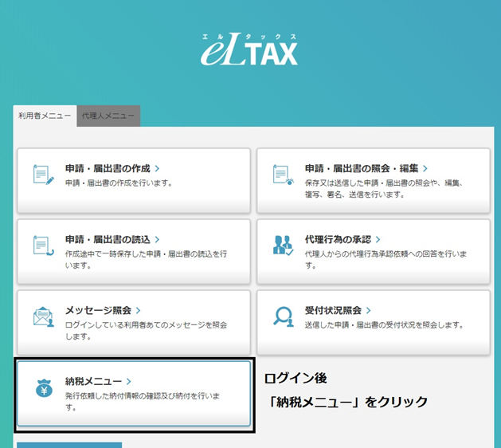Image resolution: width=501 pixels, height=448 pixels.
Task: Click the envelope icon for メッセージ照会
Action: tap(44, 317)
